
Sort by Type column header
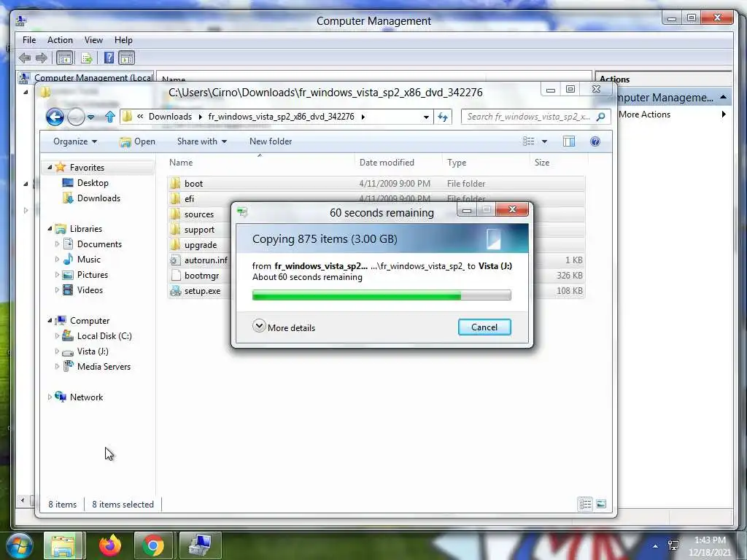(x=485, y=163)
